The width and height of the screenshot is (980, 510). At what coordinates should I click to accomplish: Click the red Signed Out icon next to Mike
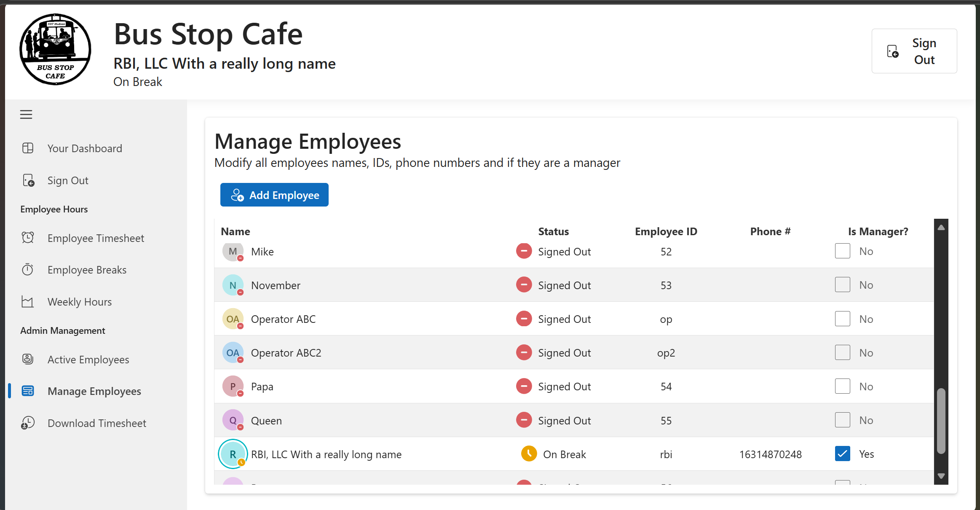click(524, 251)
